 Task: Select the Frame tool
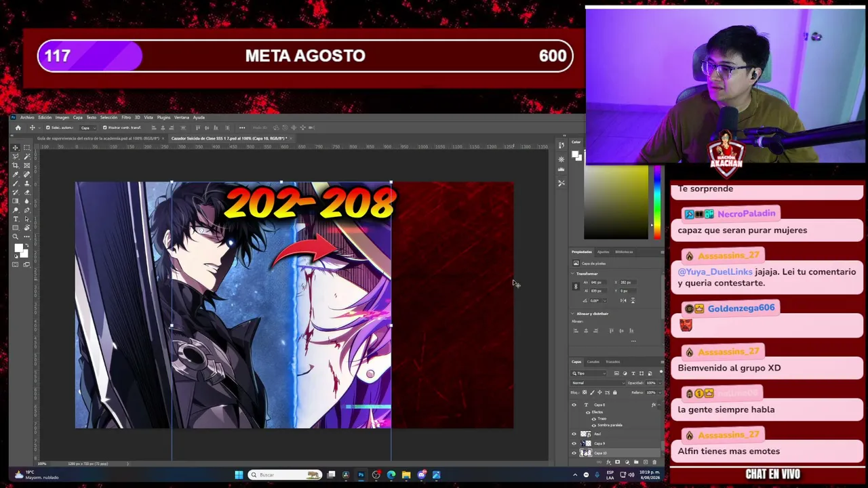(x=26, y=165)
